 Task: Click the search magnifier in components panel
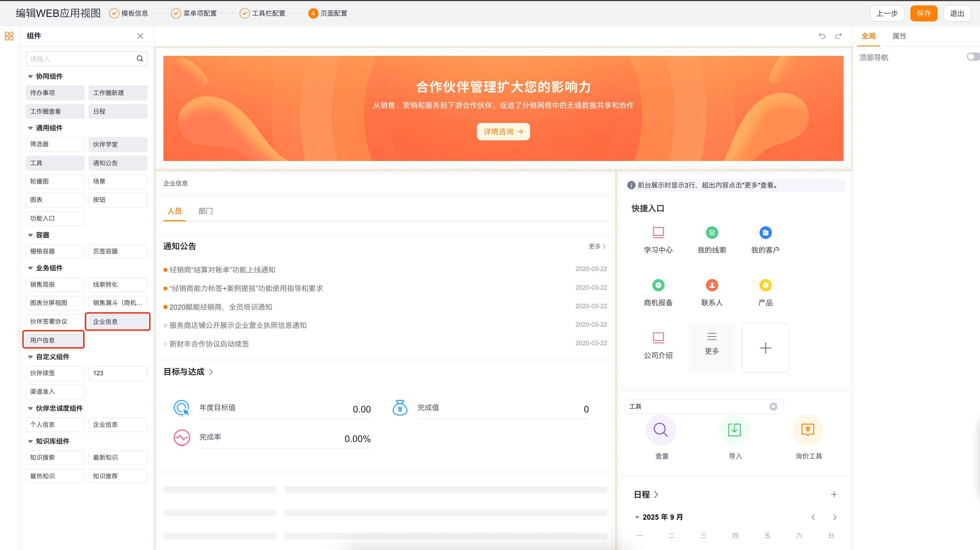tap(140, 58)
